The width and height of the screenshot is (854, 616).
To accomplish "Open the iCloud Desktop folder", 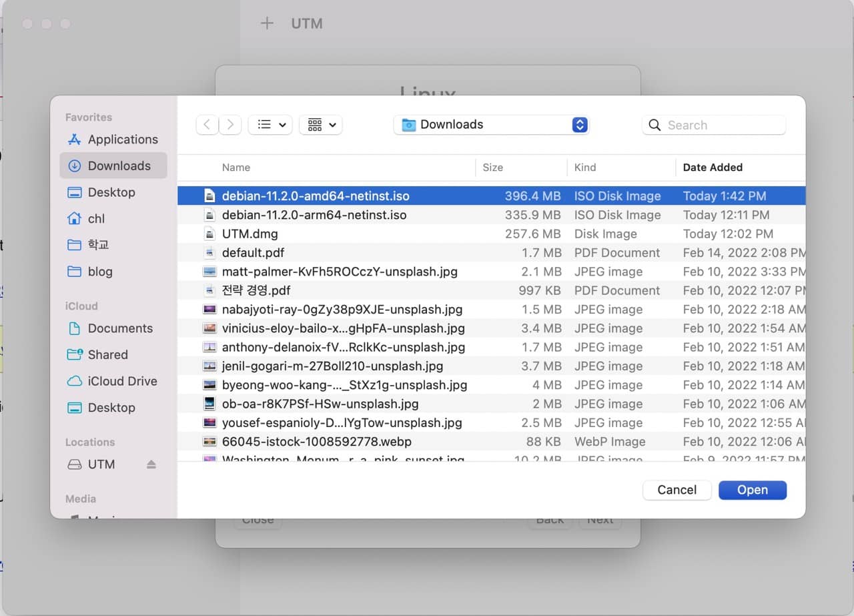I will pyautogui.click(x=113, y=408).
